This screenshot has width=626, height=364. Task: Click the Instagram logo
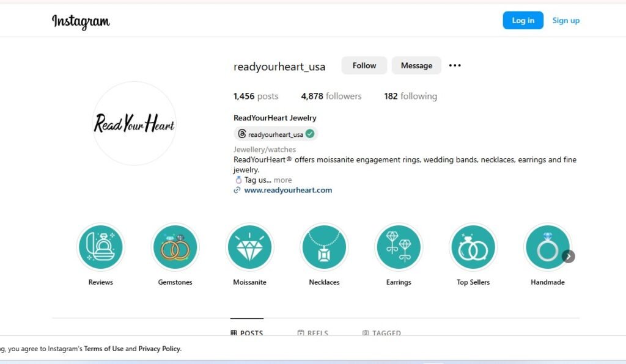81,21
